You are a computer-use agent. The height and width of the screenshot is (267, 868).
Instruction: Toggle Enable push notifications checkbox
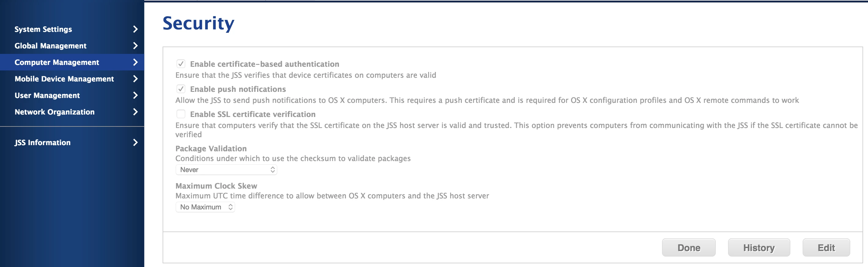tap(181, 89)
